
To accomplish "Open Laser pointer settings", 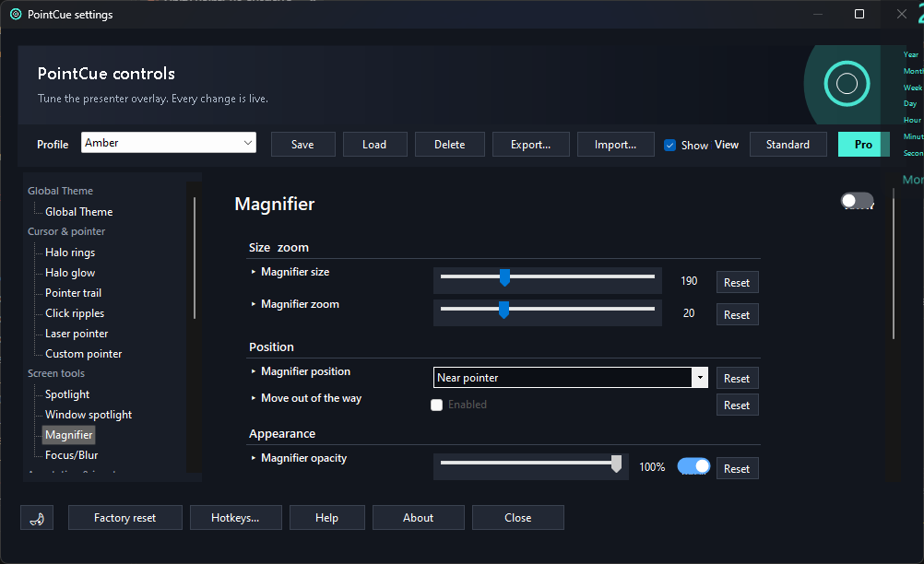I will (77, 334).
